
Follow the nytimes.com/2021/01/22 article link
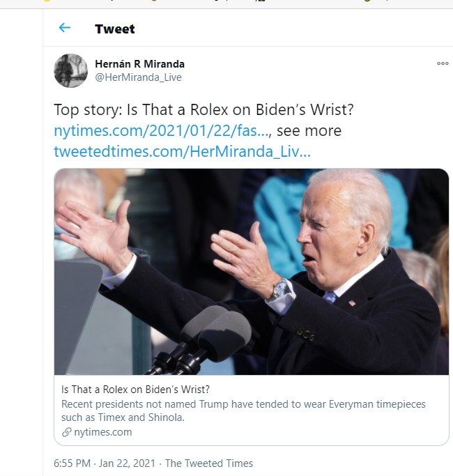point(160,130)
